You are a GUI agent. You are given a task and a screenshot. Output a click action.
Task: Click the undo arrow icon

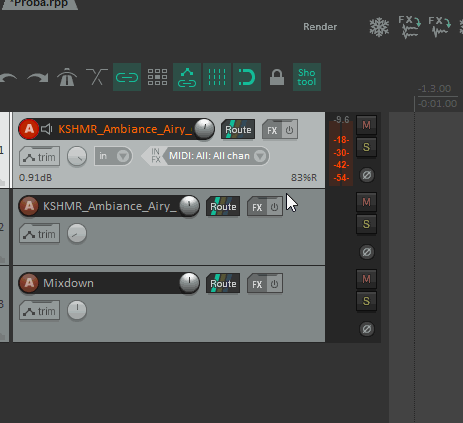[x=9, y=77]
